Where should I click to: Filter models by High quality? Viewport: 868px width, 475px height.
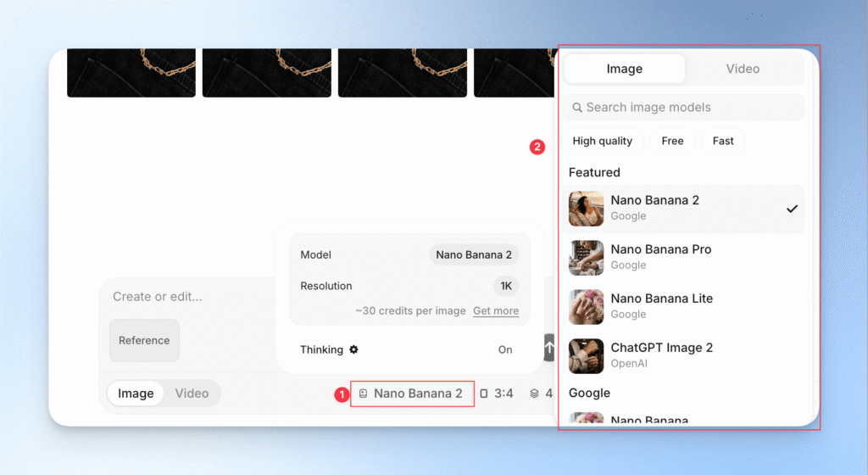point(603,141)
